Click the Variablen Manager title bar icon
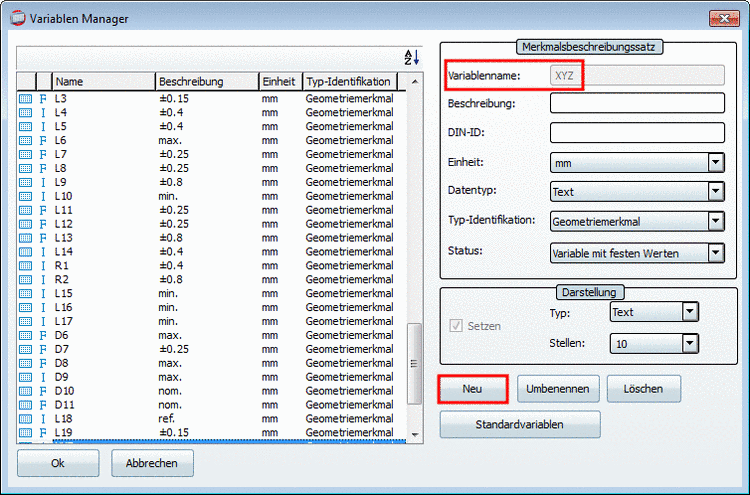750x495 pixels. (x=18, y=18)
